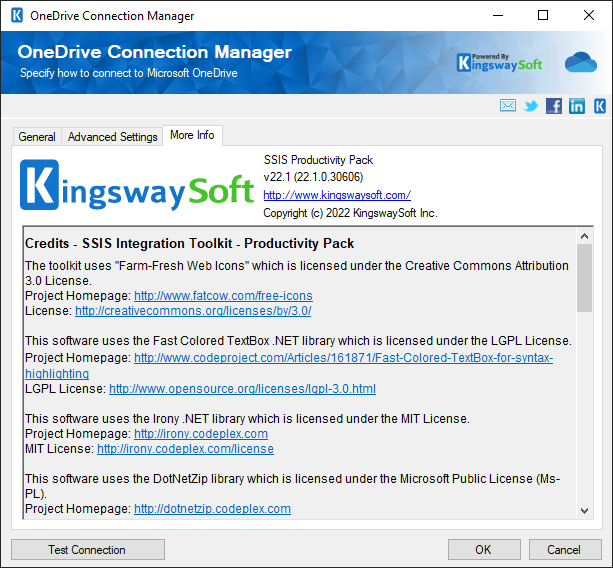613x568 pixels.
Task: Click the credits scrollbar up arrow
Action: (x=584, y=236)
